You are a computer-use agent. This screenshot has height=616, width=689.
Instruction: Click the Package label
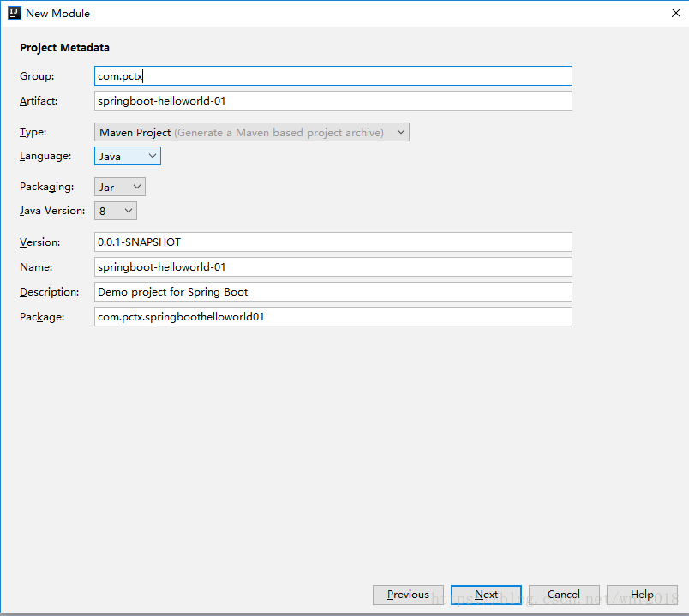(x=42, y=317)
